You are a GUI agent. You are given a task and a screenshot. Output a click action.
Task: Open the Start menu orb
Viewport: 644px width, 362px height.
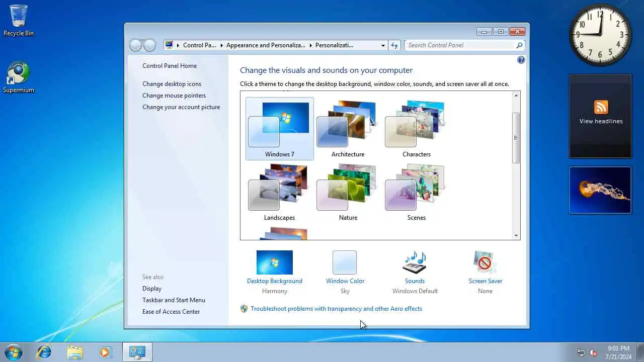14,352
